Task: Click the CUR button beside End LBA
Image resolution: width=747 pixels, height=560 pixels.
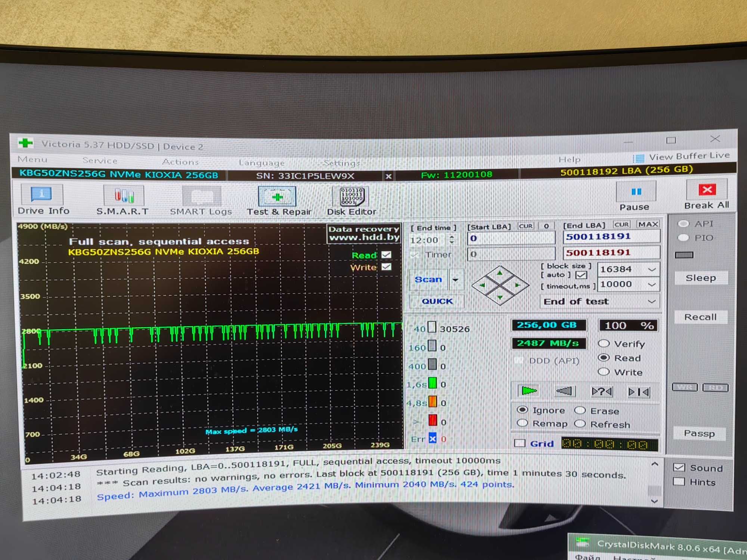Action: [622, 224]
